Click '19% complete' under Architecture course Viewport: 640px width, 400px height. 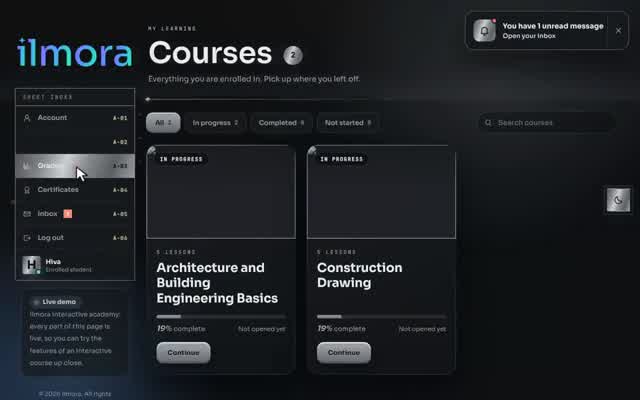181,329
